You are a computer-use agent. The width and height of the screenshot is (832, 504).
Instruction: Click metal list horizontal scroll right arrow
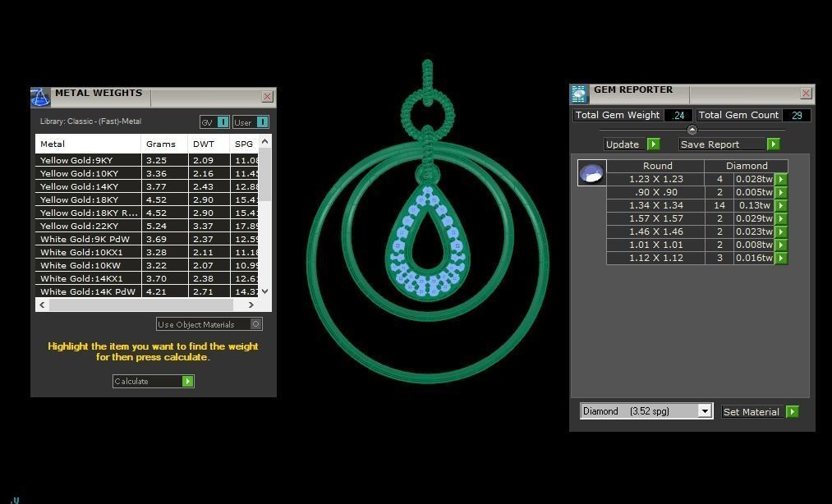point(251,305)
